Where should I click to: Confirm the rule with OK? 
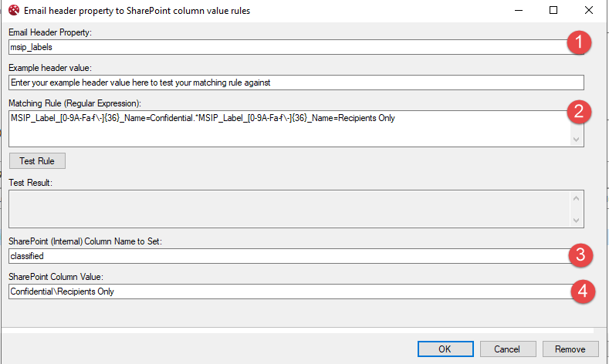tap(445, 349)
